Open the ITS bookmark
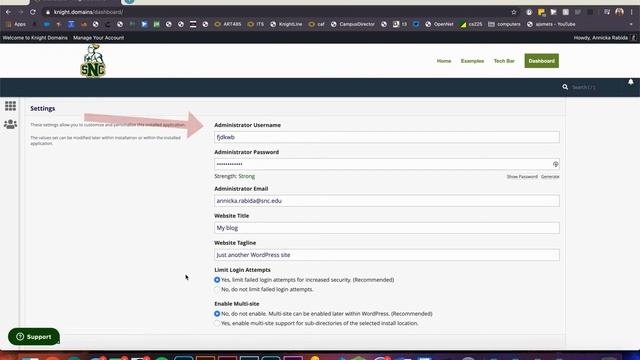The image size is (640, 360). [256, 24]
